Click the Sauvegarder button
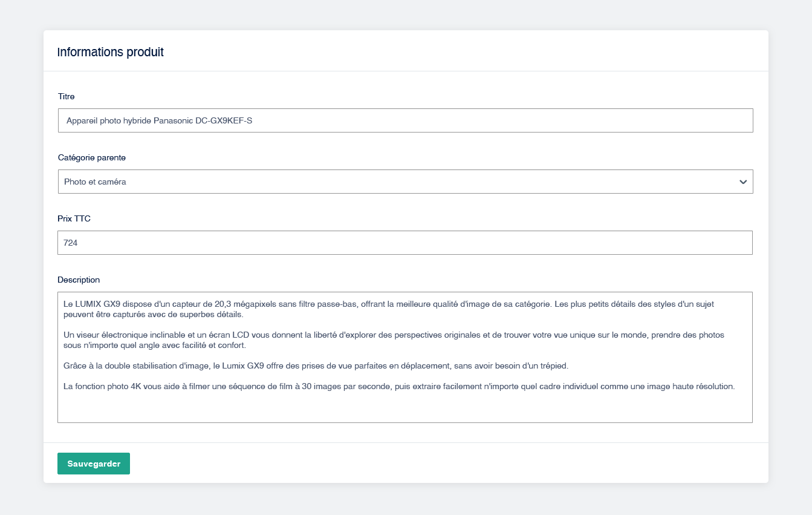Image resolution: width=812 pixels, height=515 pixels. (x=94, y=464)
